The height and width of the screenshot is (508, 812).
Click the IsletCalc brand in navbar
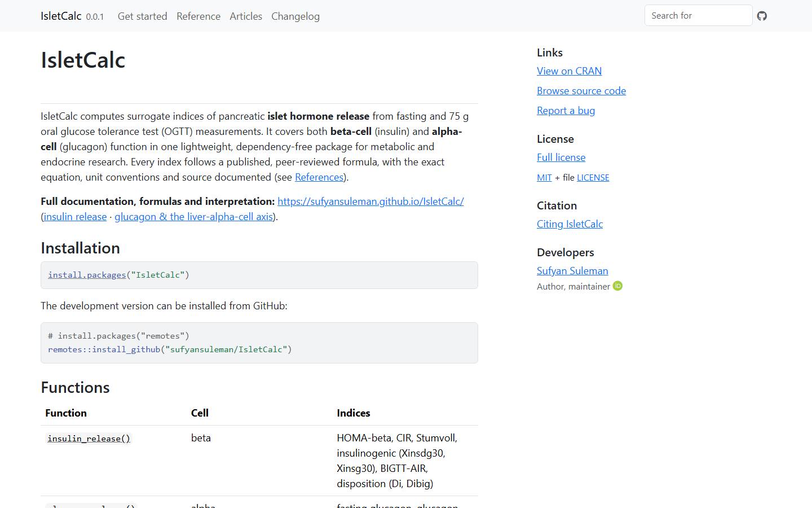(61, 16)
